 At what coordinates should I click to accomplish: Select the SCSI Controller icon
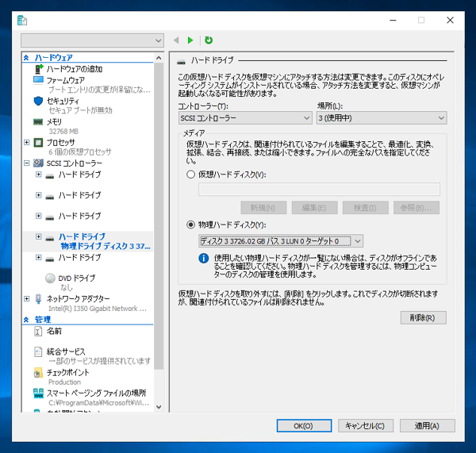click(x=38, y=163)
